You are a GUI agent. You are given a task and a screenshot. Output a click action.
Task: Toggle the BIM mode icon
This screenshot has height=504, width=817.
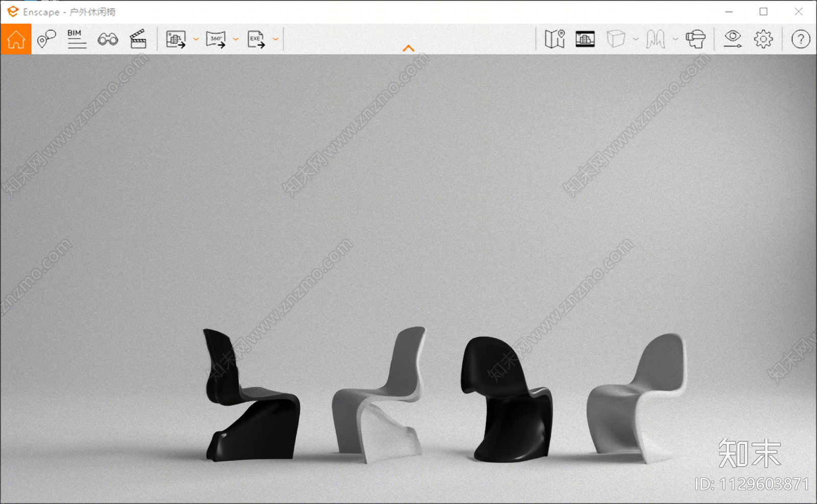tap(77, 39)
